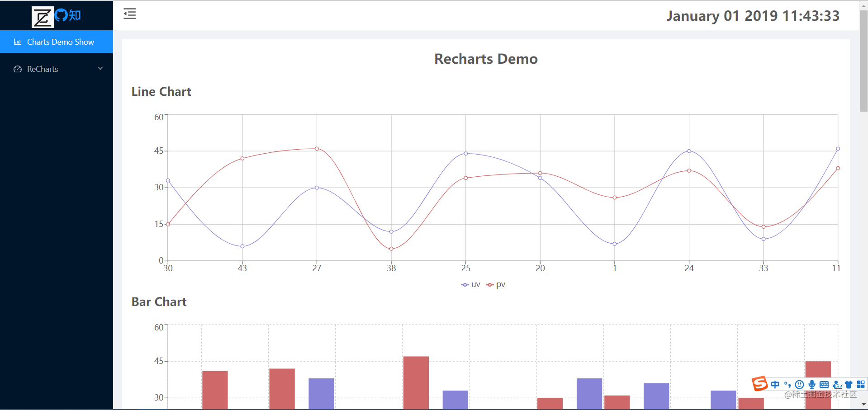Viewport: 868px width, 410px height.
Task: Select the Charts Demo Show menu item
Action: point(60,42)
